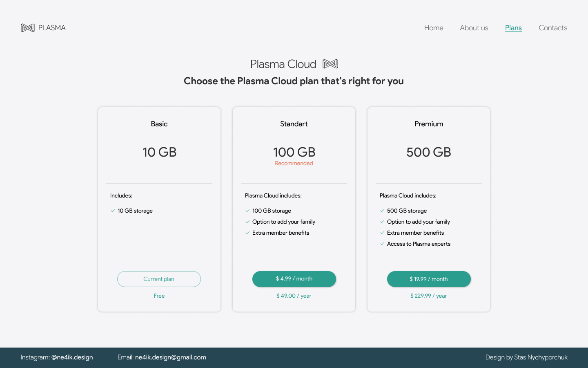
Task: Select the $ 229.99 / year option
Action: [429, 296]
